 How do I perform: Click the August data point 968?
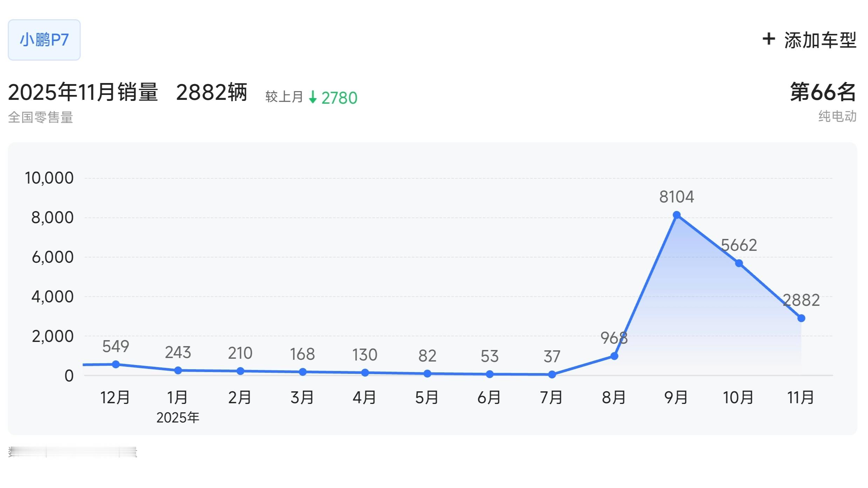(614, 356)
